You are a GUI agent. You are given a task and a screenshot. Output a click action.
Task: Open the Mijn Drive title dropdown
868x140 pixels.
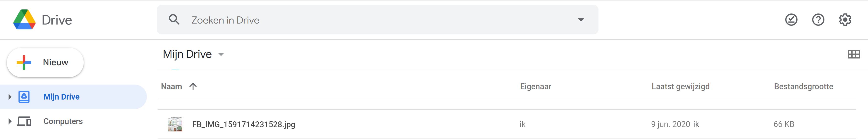(221, 54)
